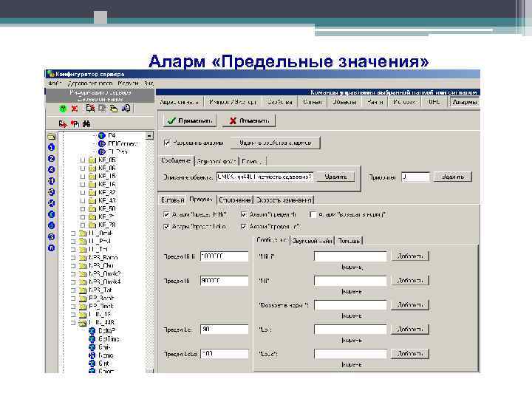532x399 pixels.
Task: Click the red X on Отменить button
Action: tap(233, 120)
